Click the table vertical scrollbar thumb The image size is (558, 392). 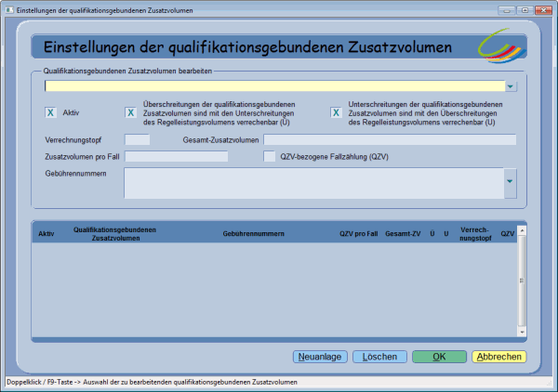[522, 281]
